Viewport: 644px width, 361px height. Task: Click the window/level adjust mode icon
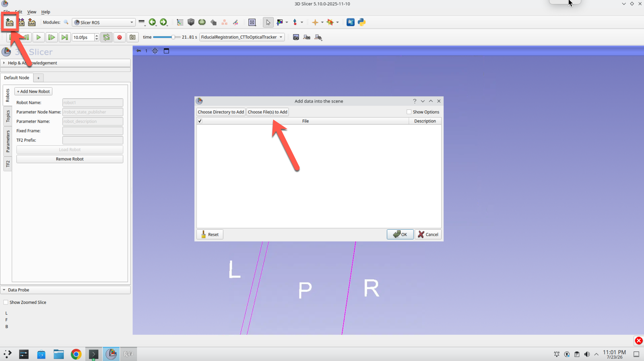click(x=280, y=22)
